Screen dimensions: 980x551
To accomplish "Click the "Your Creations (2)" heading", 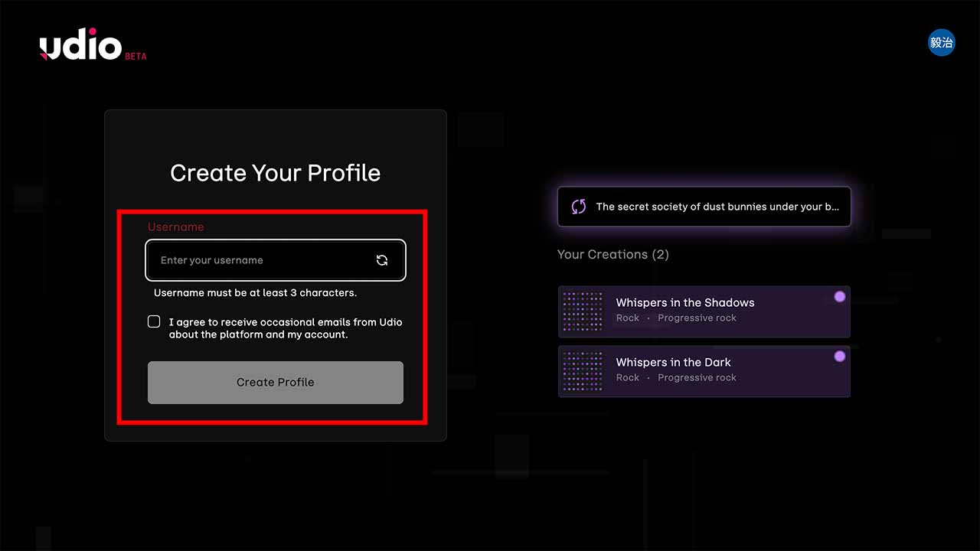I will [x=612, y=254].
